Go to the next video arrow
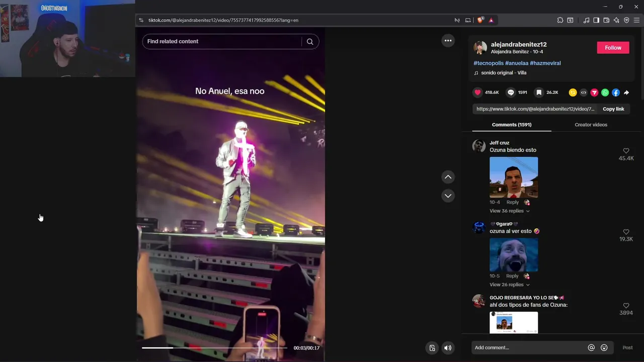This screenshot has height=362, width=644. [x=448, y=196]
